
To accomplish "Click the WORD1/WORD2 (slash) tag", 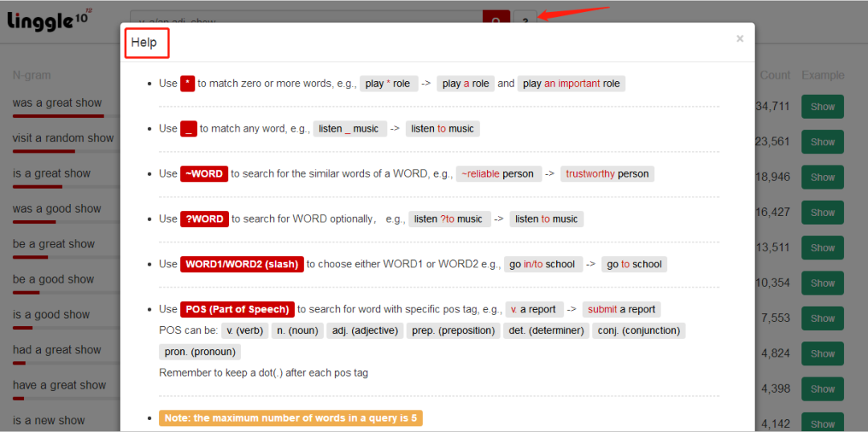I will (242, 264).
